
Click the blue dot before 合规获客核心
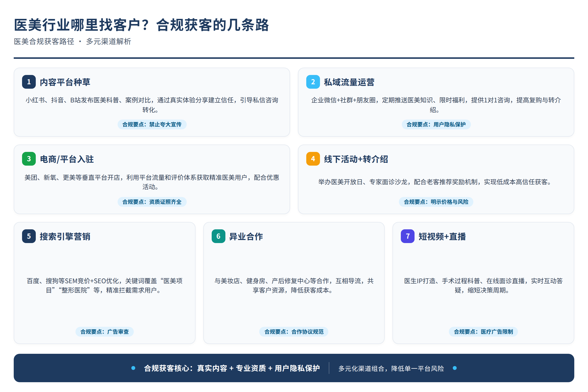[133, 368]
